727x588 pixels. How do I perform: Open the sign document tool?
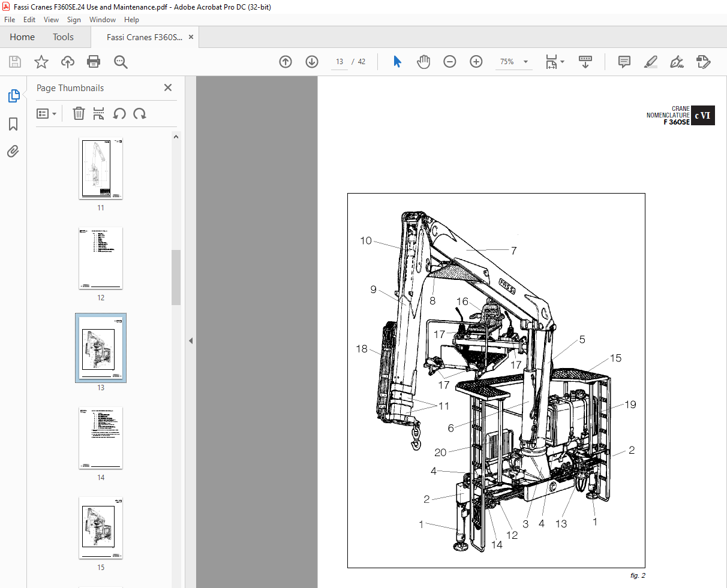[x=677, y=62]
